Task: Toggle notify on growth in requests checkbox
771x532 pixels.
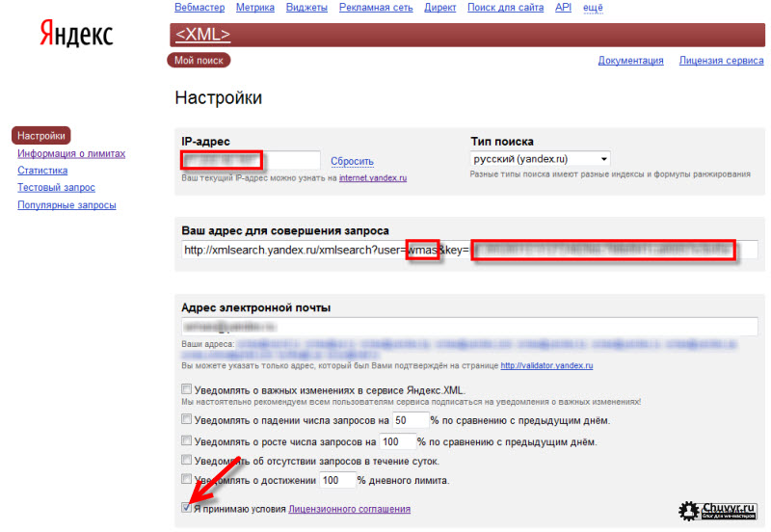Action: tap(186, 440)
